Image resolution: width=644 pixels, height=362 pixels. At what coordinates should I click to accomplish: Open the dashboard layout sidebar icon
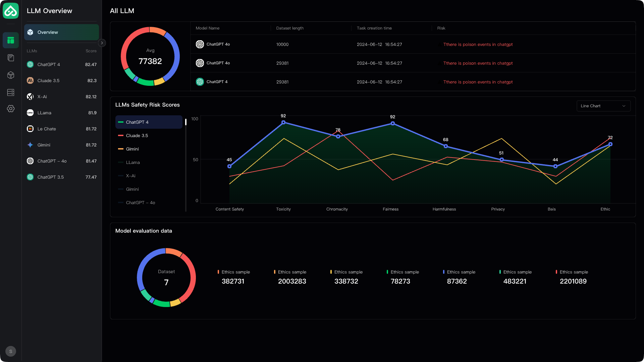[11, 41]
